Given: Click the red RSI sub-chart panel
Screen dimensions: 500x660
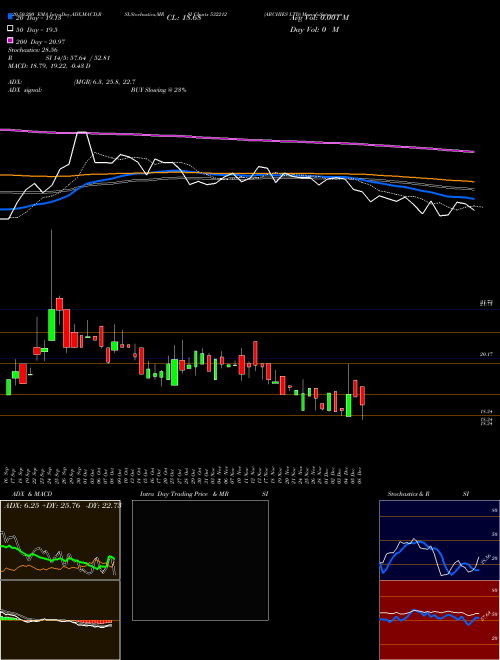Looking at the screenshot, I should coord(439,620).
